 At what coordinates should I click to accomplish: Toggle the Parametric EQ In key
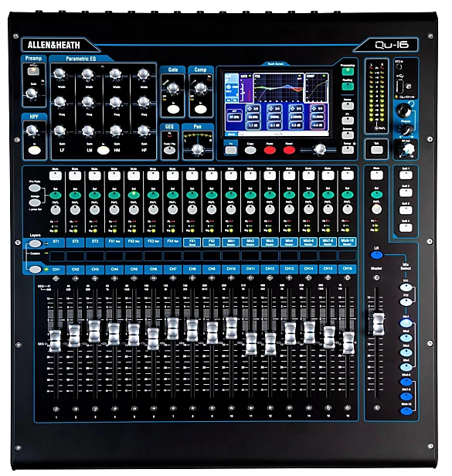[104, 150]
